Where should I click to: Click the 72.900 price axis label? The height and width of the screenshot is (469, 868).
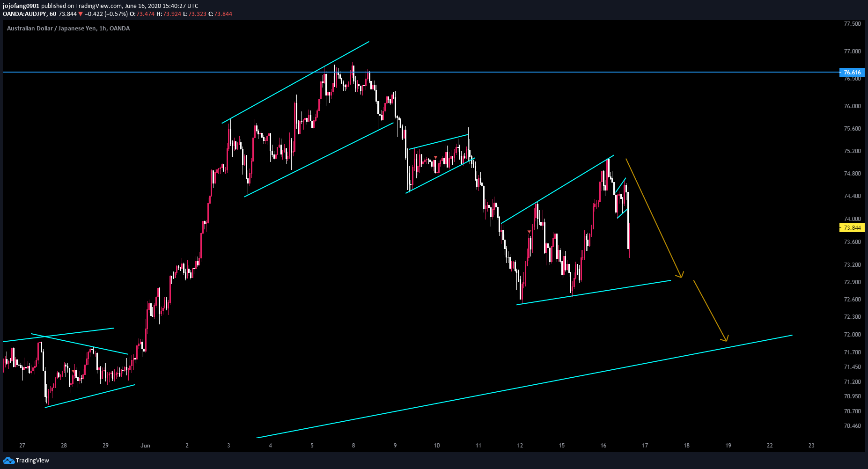point(852,282)
